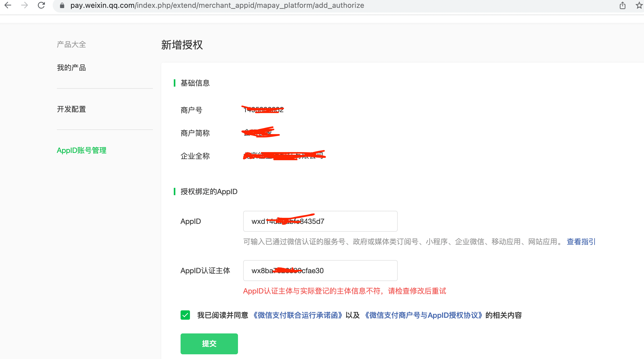Click the share icon in address bar
This screenshot has height=359, width=644.
(623, 5)
